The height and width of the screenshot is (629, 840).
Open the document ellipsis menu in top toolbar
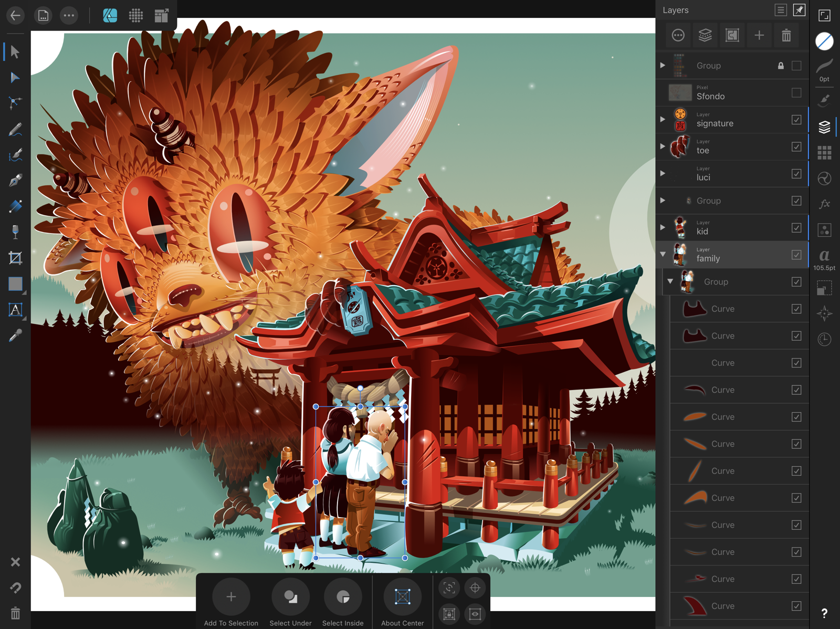(x=68, y=15)
